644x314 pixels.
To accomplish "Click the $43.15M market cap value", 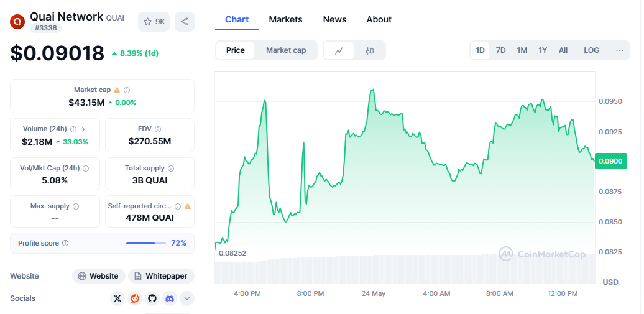I will click(86, 103).
